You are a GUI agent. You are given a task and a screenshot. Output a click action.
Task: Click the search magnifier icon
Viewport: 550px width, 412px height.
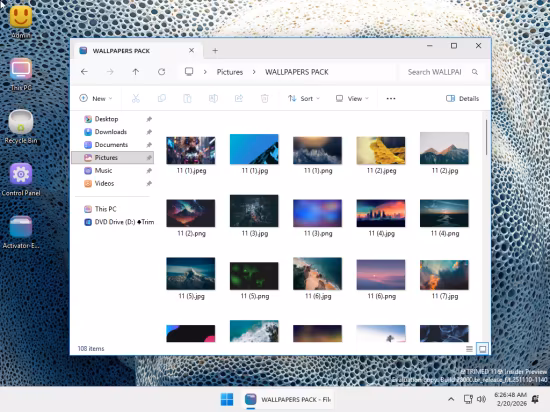[x=475, y=72]
